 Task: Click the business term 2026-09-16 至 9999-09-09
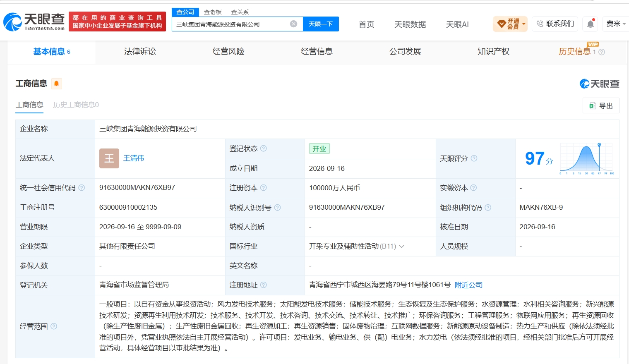click(140, 227)
